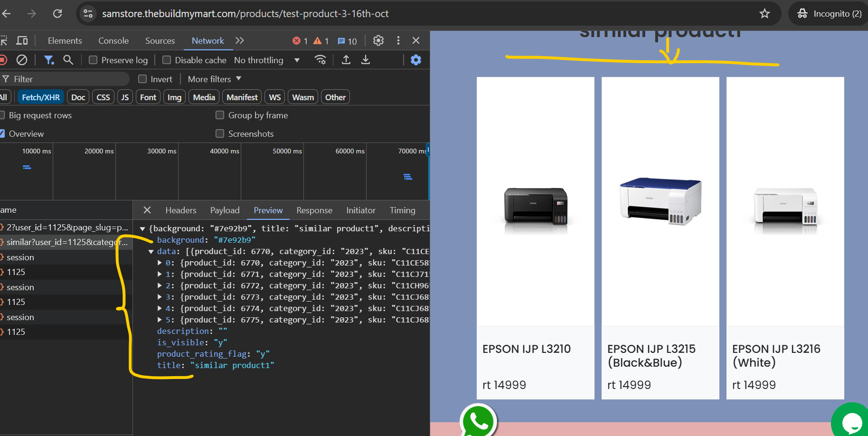Clear the network log
This screenshot has width=868, height=436.
click(x=22, y=60)
